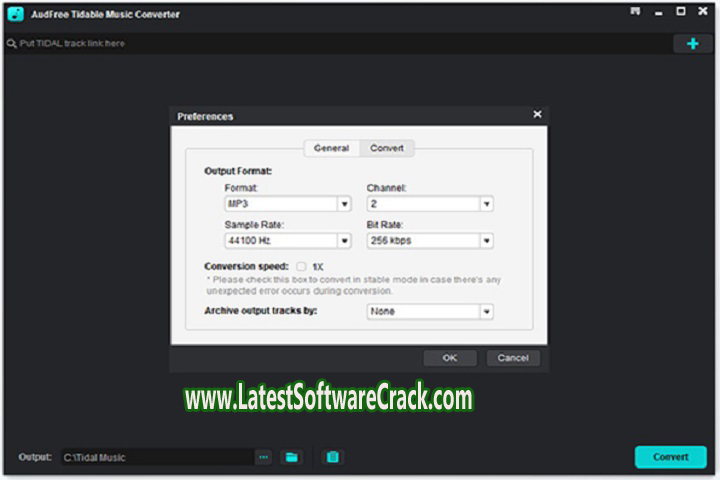The height and width of the screenshot is (480, 720).
Task: Close the AudFree main window
Action: 703,11
